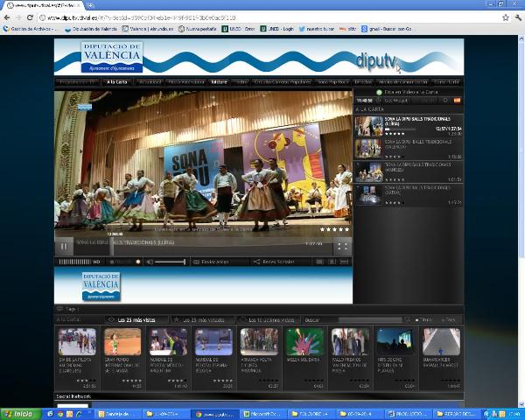Click the Diputació de València header logo
525x420 pixels.
click(x=112, y=57)
